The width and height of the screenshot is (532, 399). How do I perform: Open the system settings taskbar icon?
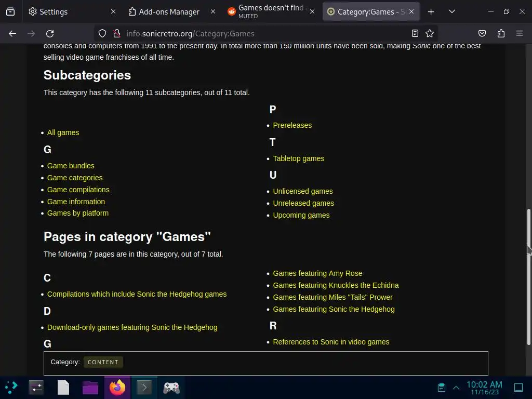(36, 387)
